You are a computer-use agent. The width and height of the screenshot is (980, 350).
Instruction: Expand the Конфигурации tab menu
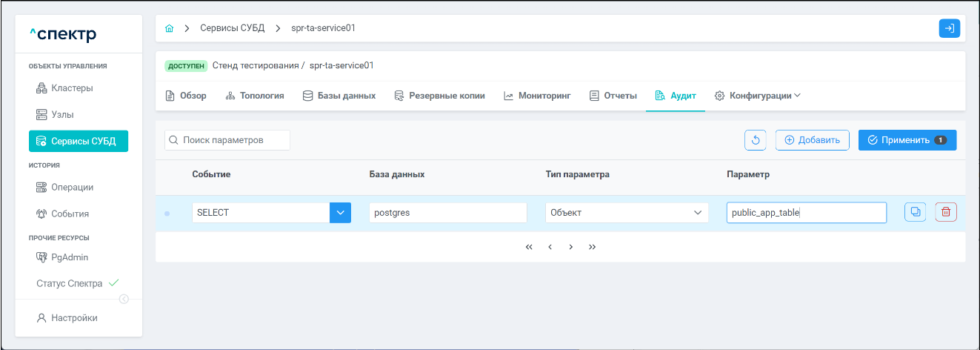click(758, 96)
